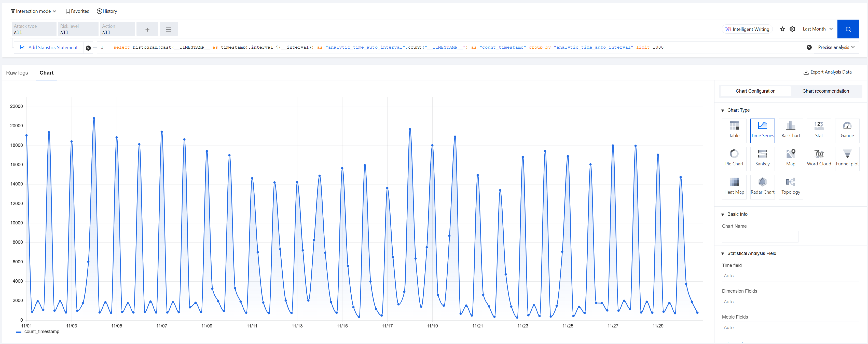Collapse the Chart Type section
Viewport: 868px width, 344px height.
[722, 110]
